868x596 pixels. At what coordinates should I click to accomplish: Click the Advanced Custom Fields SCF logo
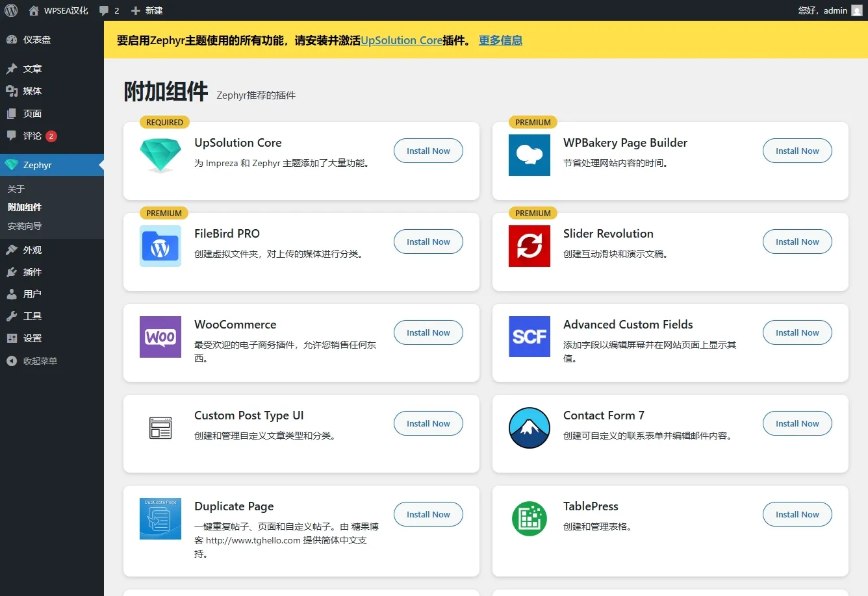530,337
